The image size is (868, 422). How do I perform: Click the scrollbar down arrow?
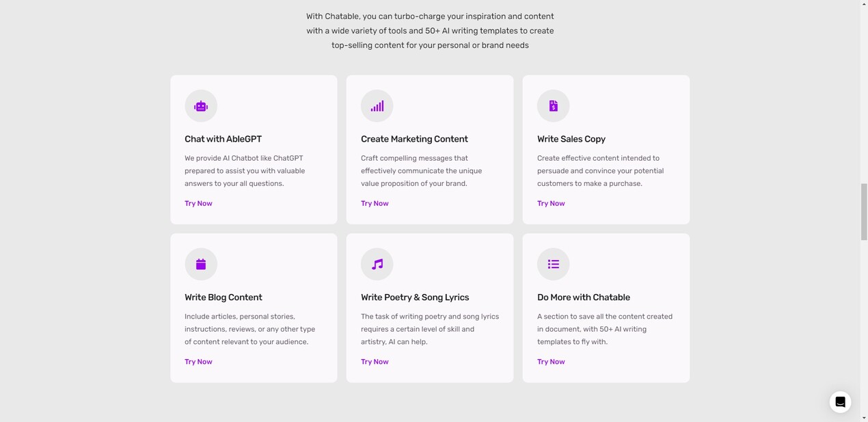pos(864,417)
